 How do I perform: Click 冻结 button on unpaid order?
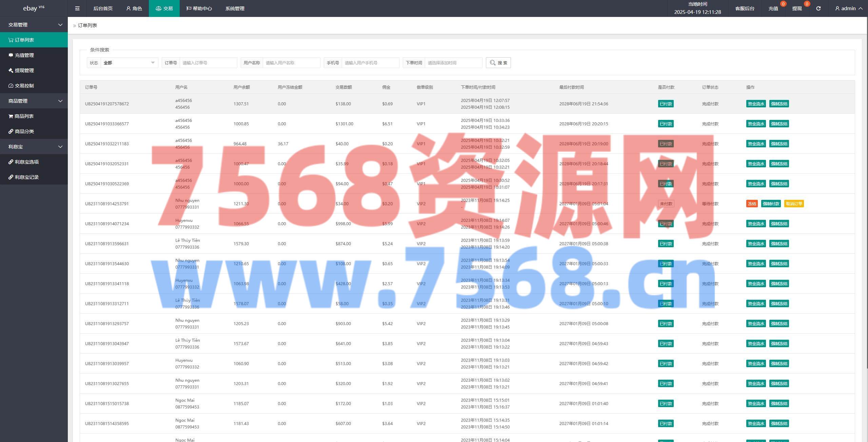click(752, 204)
